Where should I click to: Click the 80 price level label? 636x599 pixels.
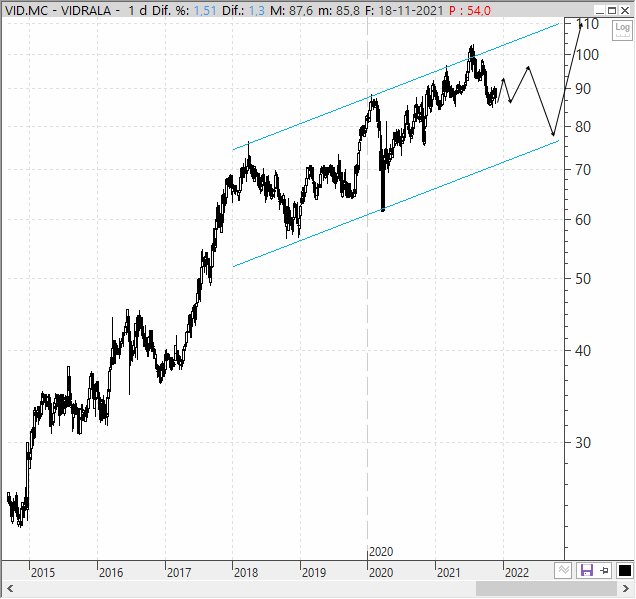(583, 127)
